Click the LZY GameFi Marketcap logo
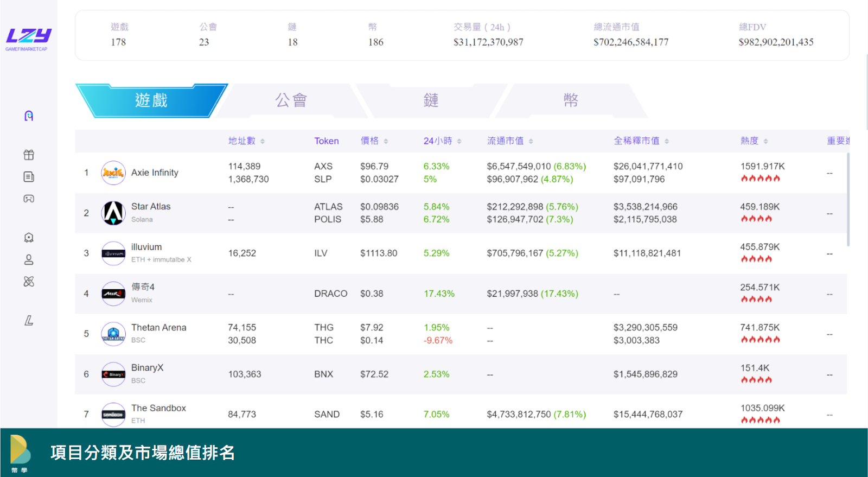This screenshot has height=477, width=868. point(28,40)
